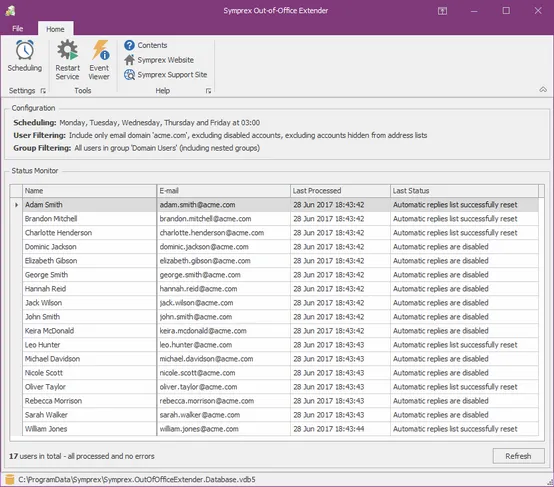
Task: Sort by the Last Processed column header
Action: click(340, 191)
